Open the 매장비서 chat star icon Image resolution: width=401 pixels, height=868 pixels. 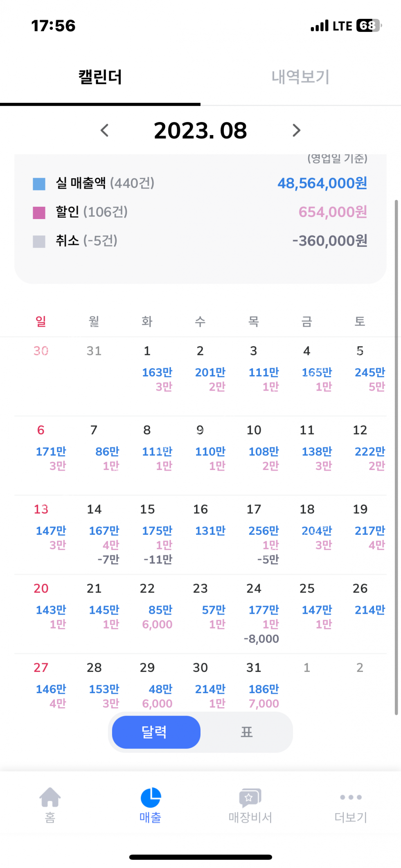tap(250, 798)
